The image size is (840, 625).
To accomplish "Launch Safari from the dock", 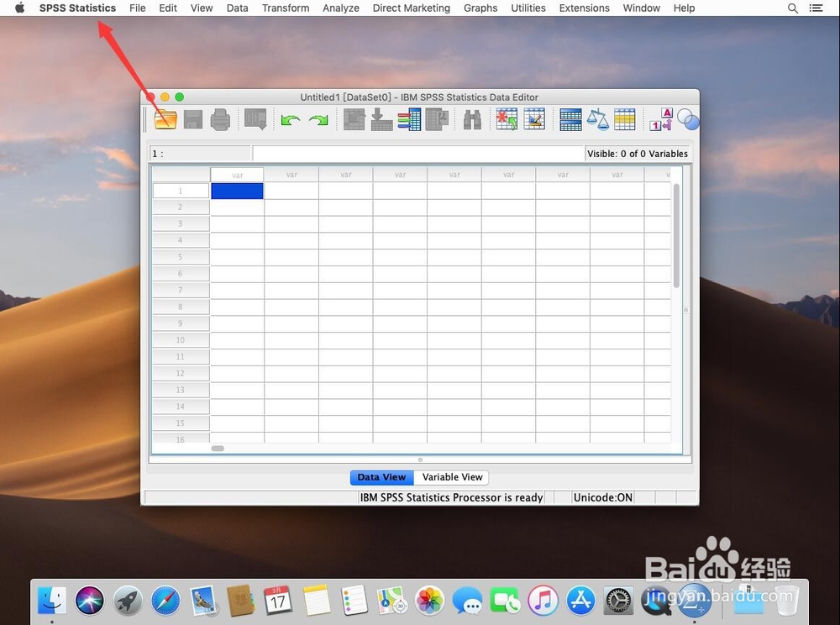I will [165, 600].
